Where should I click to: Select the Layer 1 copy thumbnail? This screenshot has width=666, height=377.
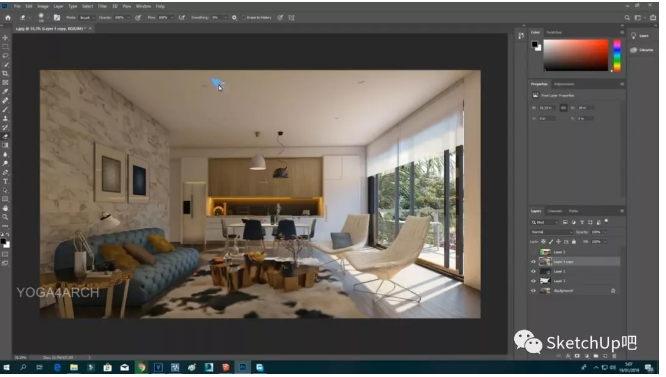tap(545, 262)
